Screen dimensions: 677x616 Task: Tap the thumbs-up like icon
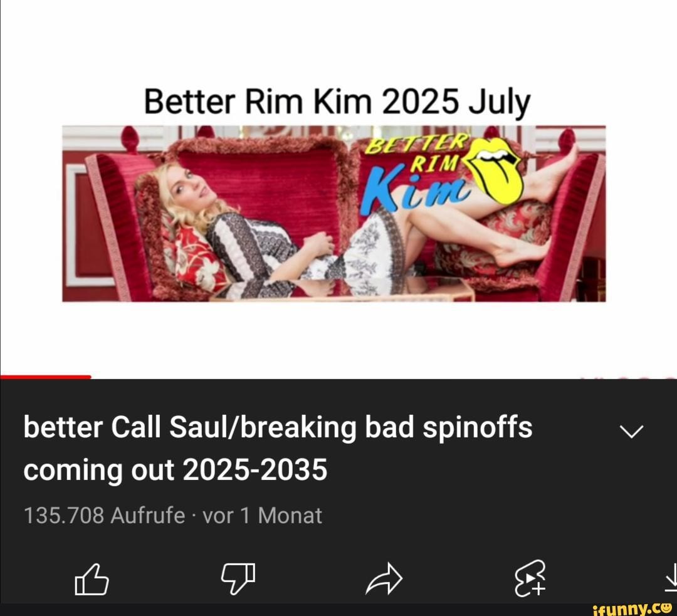(x=92, y=580)
